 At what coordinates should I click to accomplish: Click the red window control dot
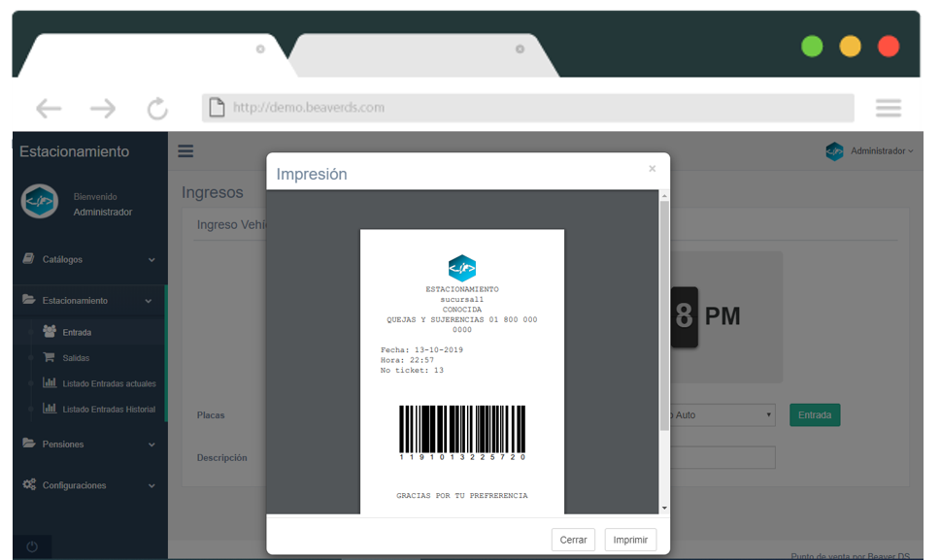coord(889,47)
